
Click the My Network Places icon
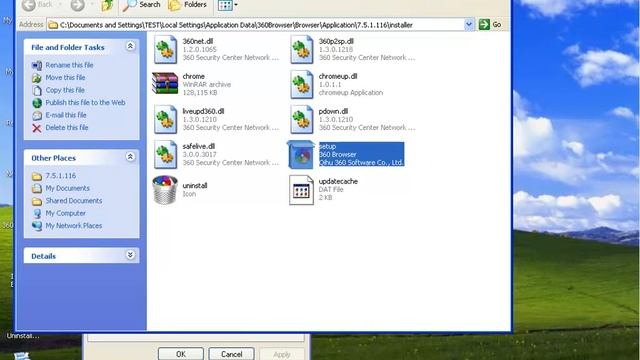click(37, 226)
